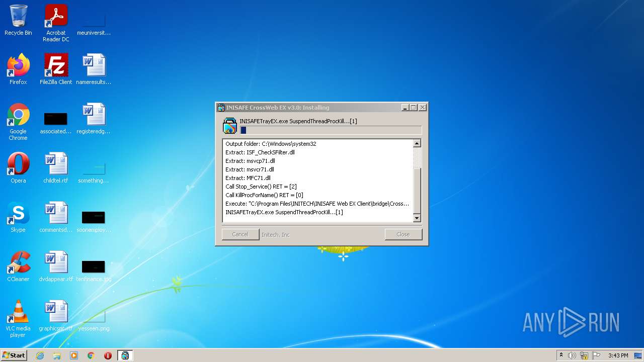644x362 pixels.
Task: Open the network tray icon
Action: pos(584,355)
